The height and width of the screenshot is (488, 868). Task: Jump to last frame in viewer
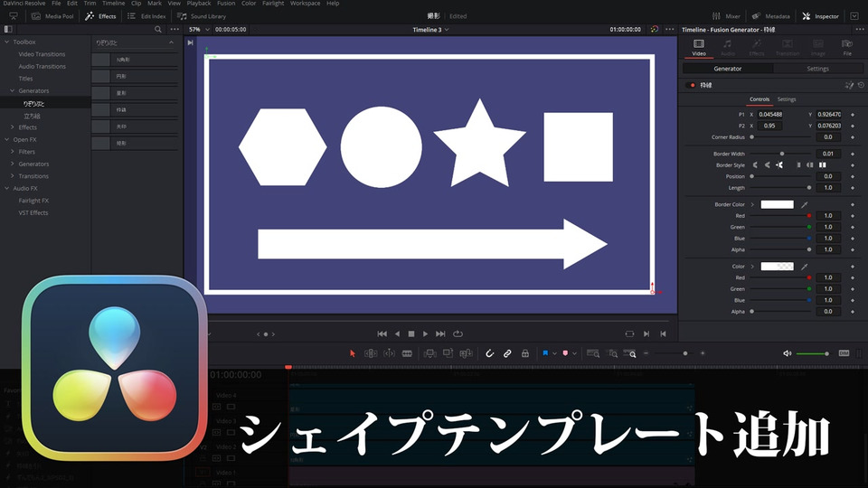[440, 333]
